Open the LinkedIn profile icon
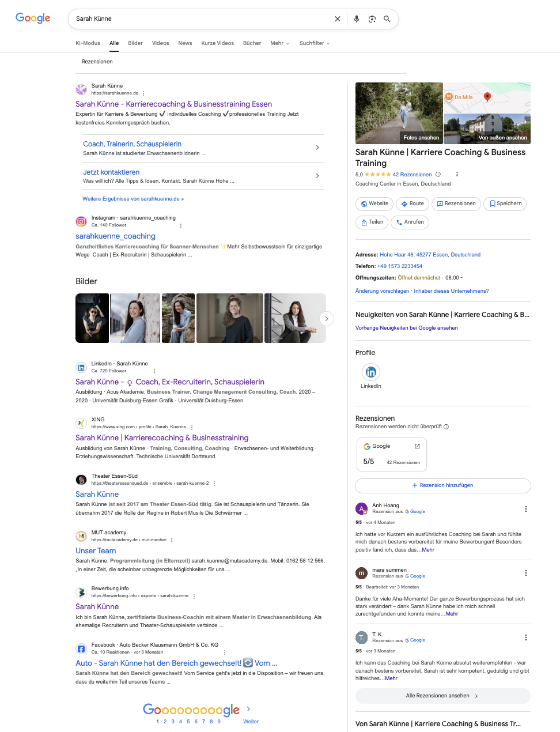The image size is (560, 732). click(x=371, y=372)
